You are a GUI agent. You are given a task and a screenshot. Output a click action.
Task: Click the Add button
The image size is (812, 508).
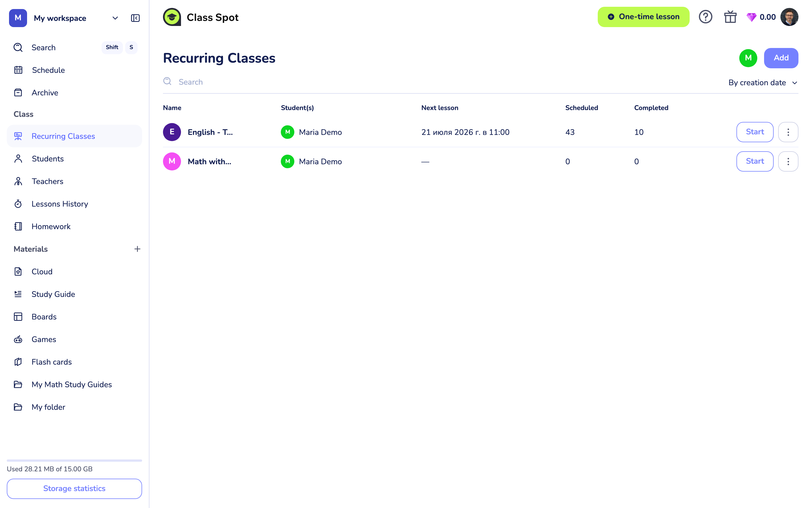click(x=781, y=58)
